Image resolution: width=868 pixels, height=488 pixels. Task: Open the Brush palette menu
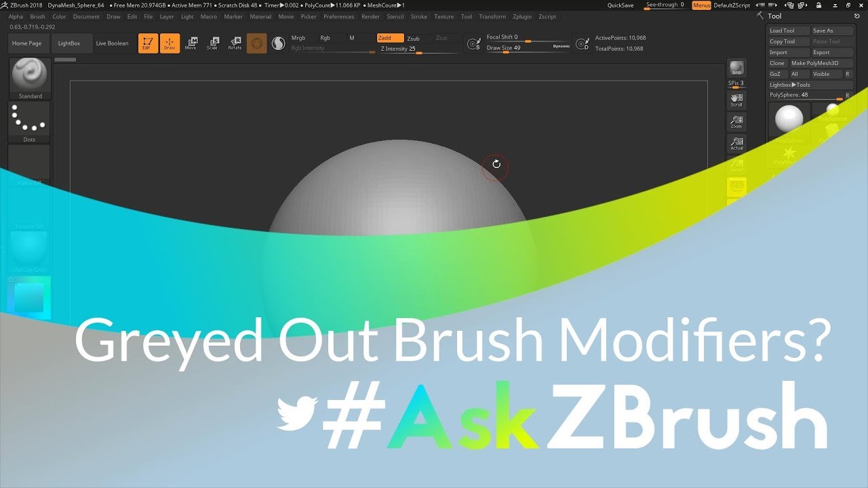[38, 16]
